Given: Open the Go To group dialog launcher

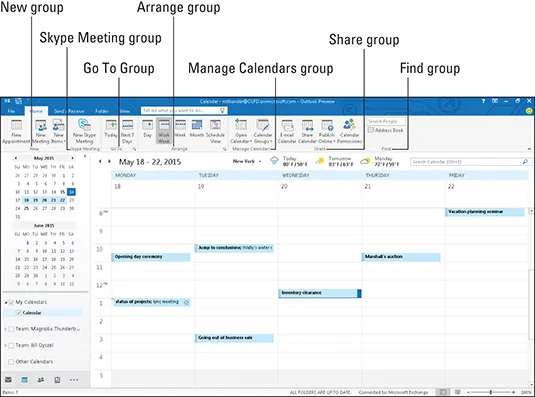Looking at the screenshot, I should click(135, 149).
